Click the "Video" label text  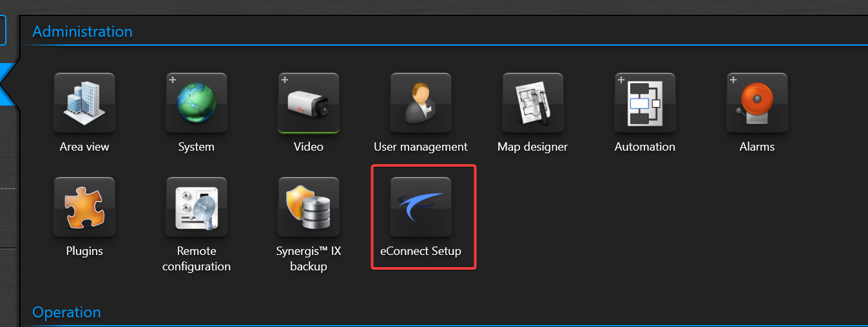click(x=309, y=147)
